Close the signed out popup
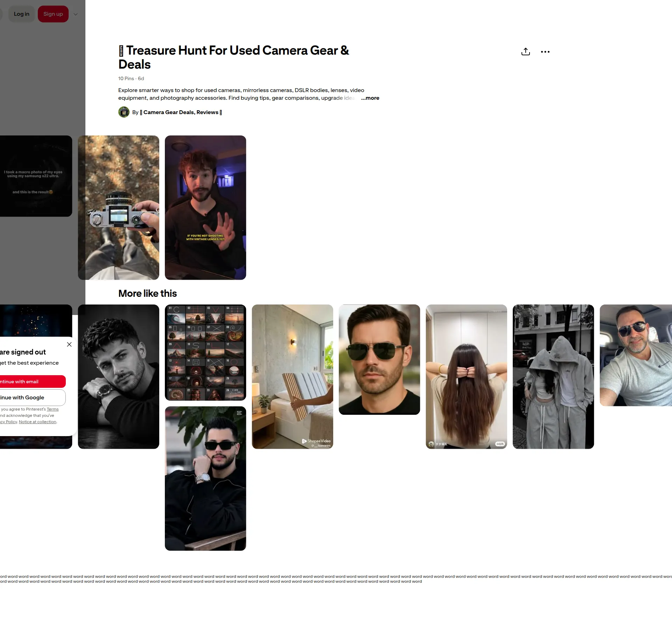 tap(69, 344)
